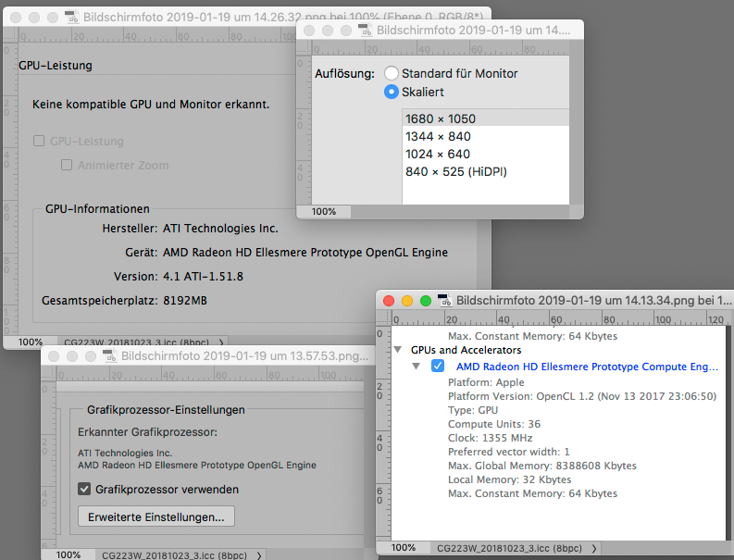Click 'Version: 4.1 ATI-1.51.8' line
Screen dimensions: 734x560
click(179, 277)
